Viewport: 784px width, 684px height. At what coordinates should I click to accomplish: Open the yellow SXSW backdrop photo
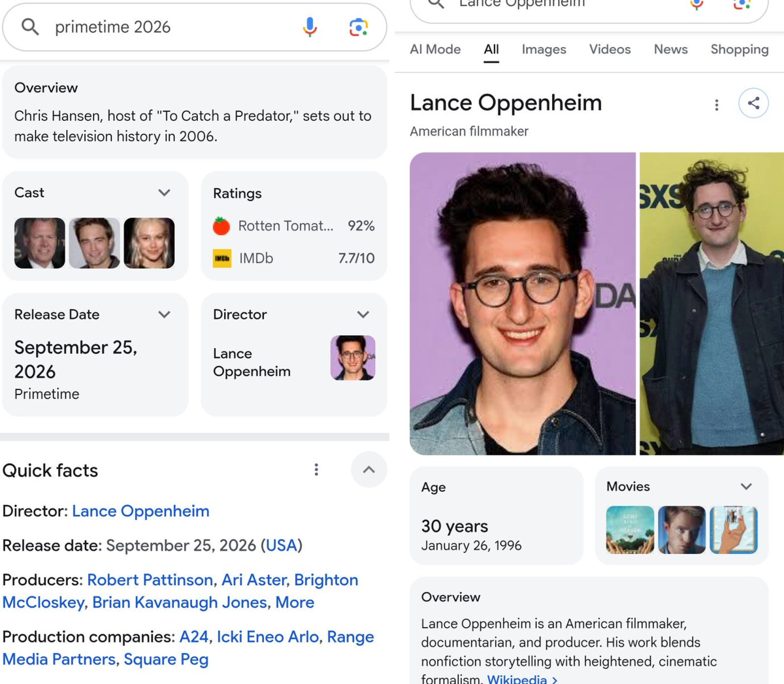click(x=711, y=304)
